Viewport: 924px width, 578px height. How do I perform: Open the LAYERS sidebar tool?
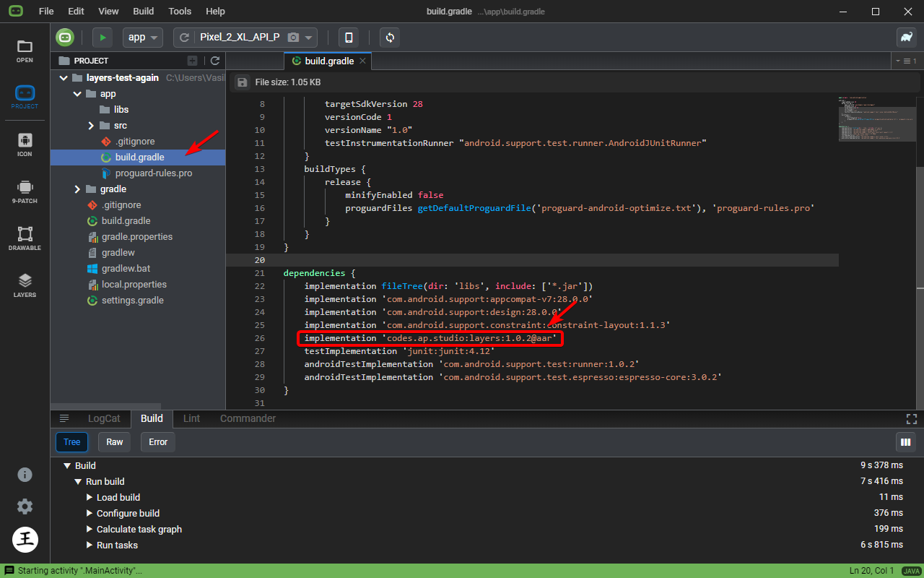[25, 285]
